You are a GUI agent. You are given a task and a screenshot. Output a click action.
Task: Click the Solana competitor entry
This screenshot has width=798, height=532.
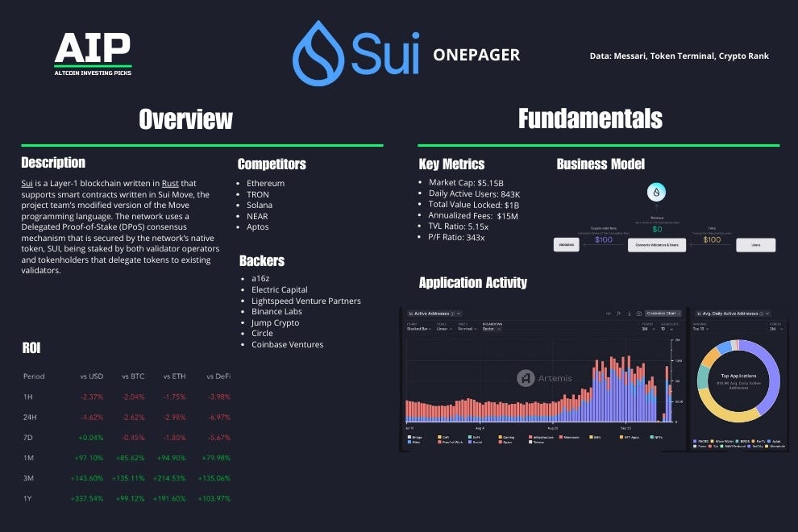(x=259, y=206)
